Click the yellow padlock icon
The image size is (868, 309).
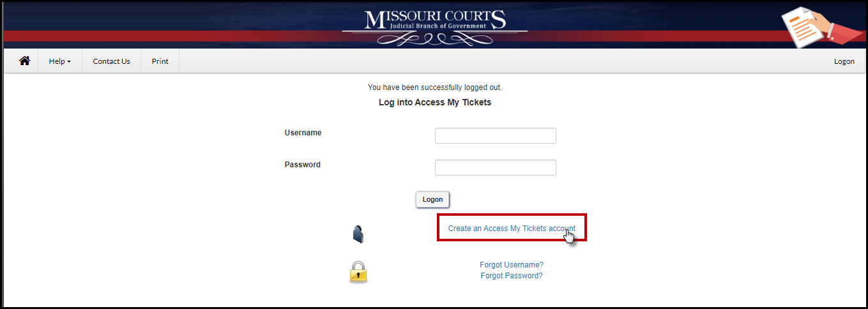[x=358, y=272]
